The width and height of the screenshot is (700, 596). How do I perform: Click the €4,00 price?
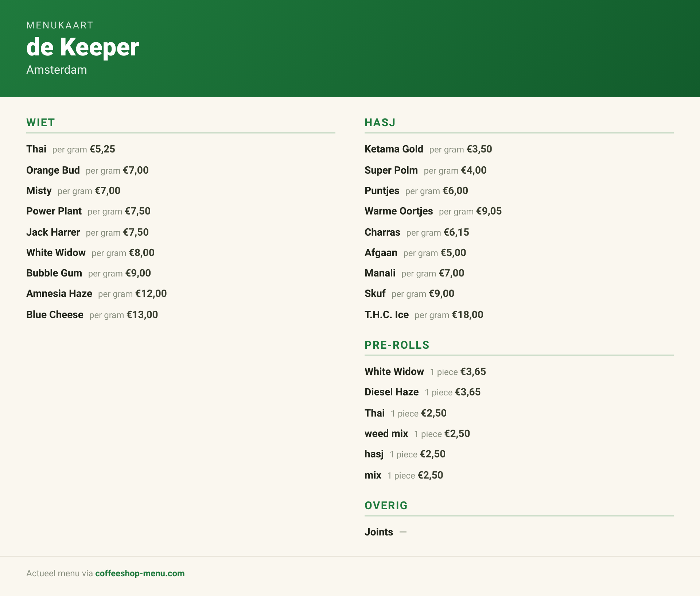tap(474, 170)
